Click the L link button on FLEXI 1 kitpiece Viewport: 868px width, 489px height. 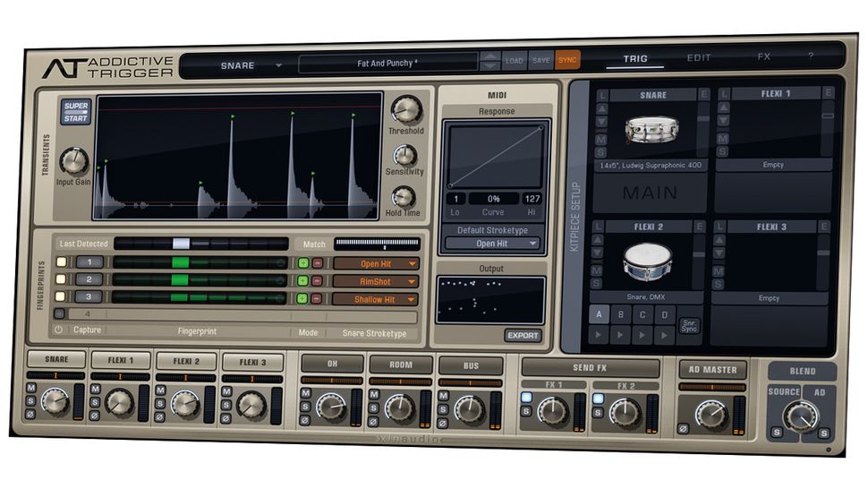click(724, 94)
